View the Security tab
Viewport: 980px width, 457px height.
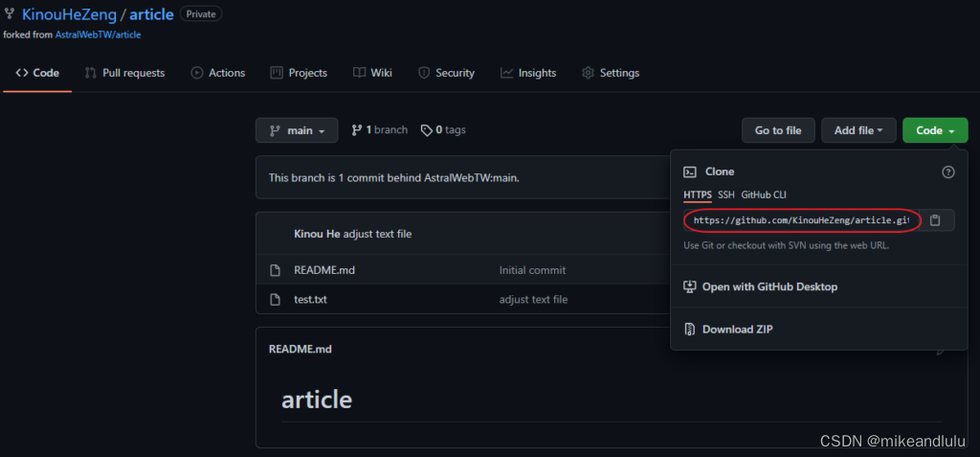(x=446, y=73)
